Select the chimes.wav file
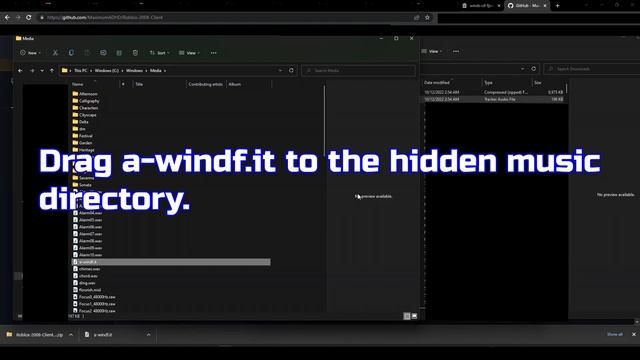Image resolution: width=640 pixels, height=360 pixels. [x=89, y=269]
